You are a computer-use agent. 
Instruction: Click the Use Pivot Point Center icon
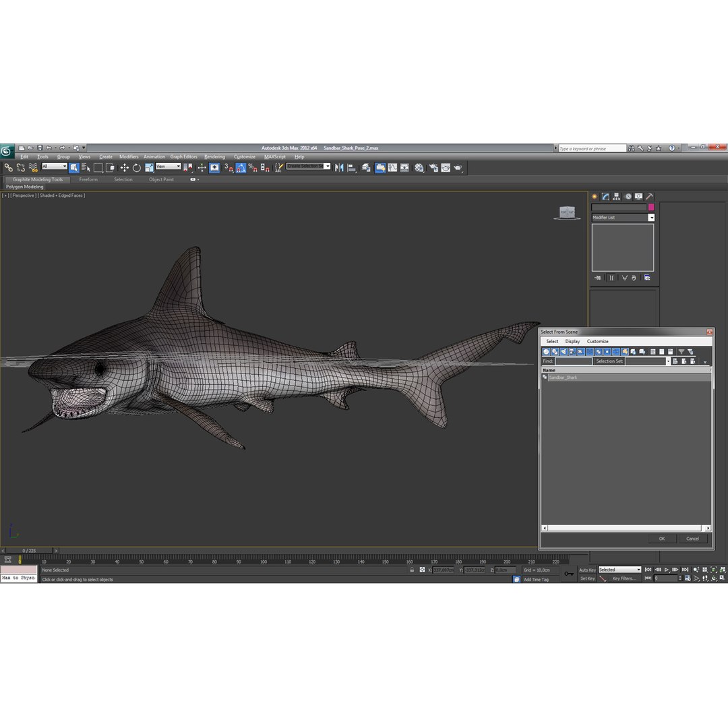click(x=188, y=168)
